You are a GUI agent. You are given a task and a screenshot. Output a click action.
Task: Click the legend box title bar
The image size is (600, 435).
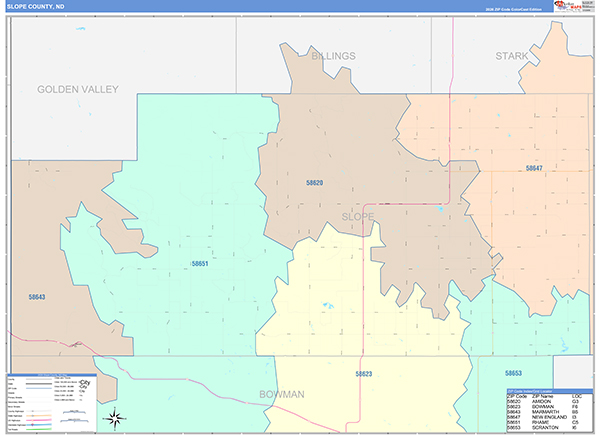pos(52,375)
